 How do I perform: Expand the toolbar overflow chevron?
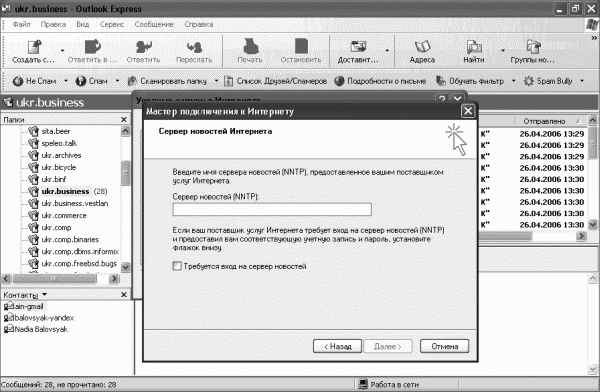click(x=594, y=38)
